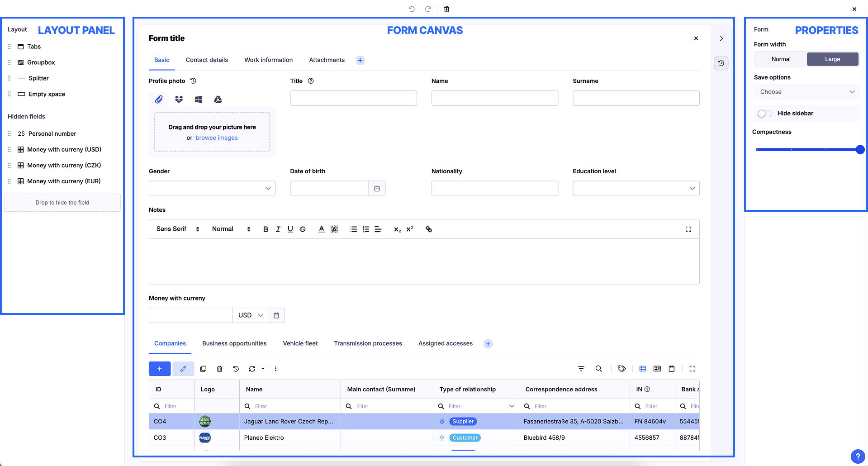The width and height of the screenshot is (868, 466).
Task: Open calendar next to Money currency field
Action: click(x=276, y=315)
